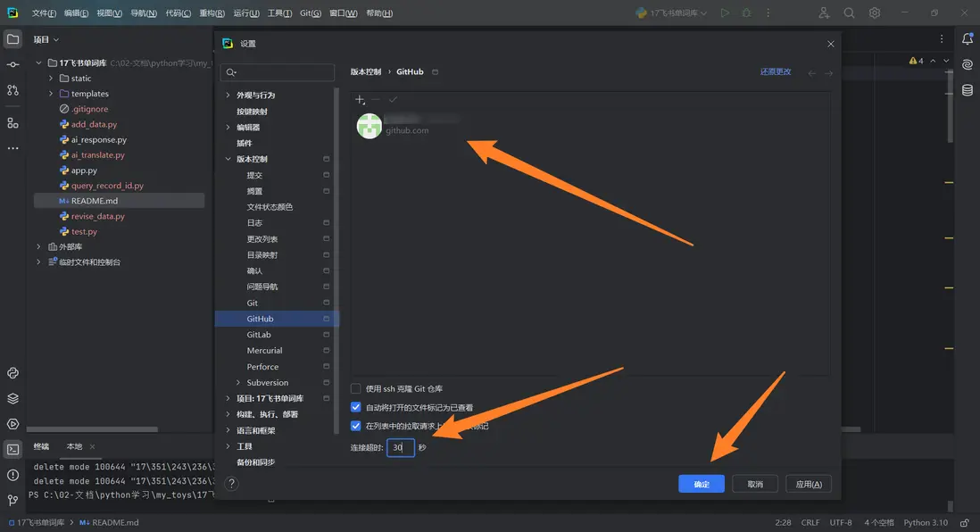Open the Python Packages layers icon
Image resolution: width=980 pixels, height=532 pixels.
coord(12,399)
